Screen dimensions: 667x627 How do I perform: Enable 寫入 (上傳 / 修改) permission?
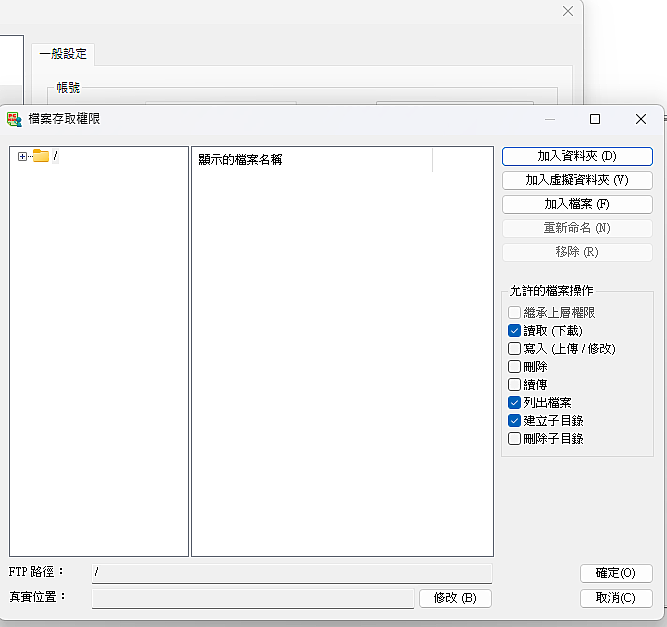(x=514, y=349)
